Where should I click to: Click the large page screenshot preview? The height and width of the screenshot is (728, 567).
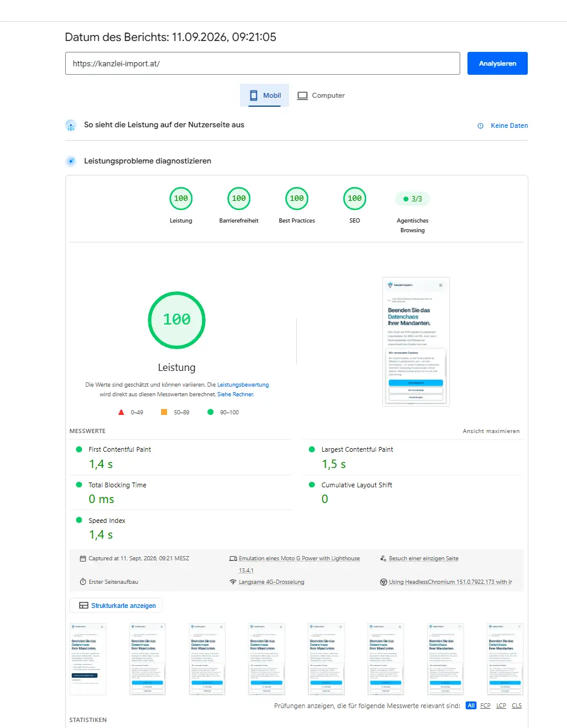pyautogui.click(x=416, y=341)
